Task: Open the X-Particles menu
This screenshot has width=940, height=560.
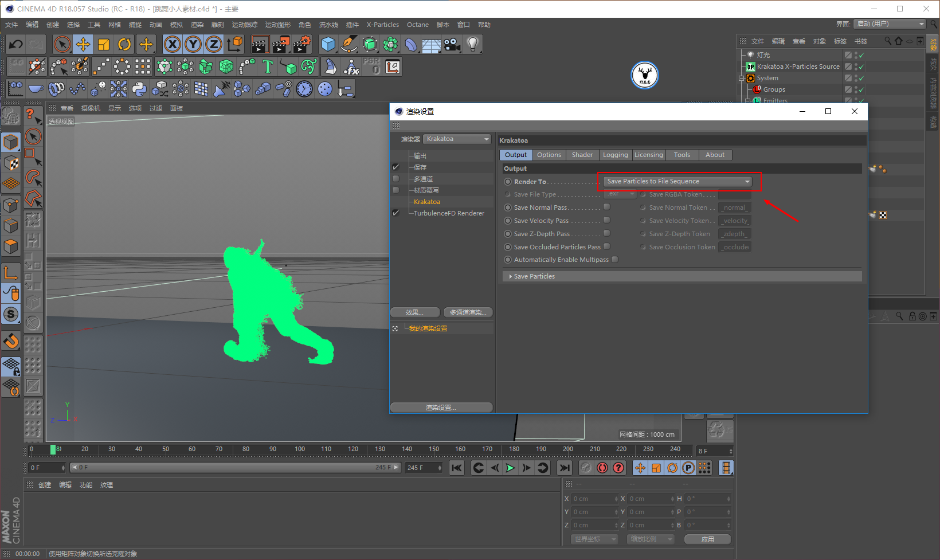Action: 383,25
